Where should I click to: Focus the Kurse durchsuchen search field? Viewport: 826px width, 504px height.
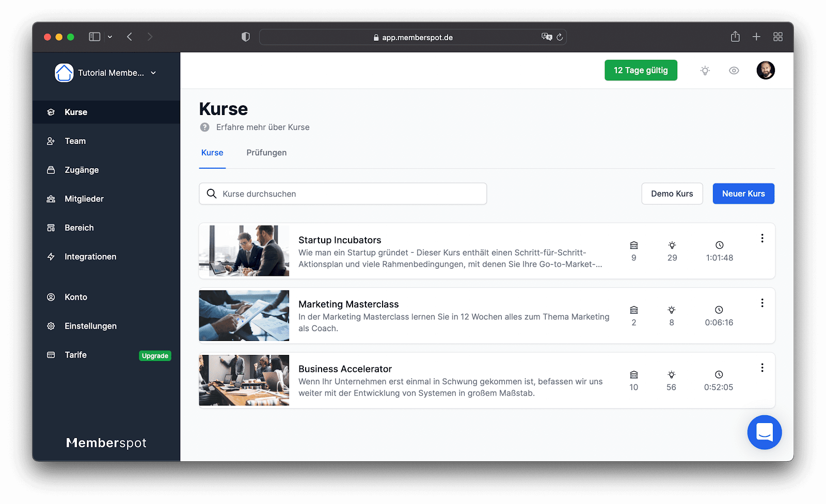click(x=343, y=193)
